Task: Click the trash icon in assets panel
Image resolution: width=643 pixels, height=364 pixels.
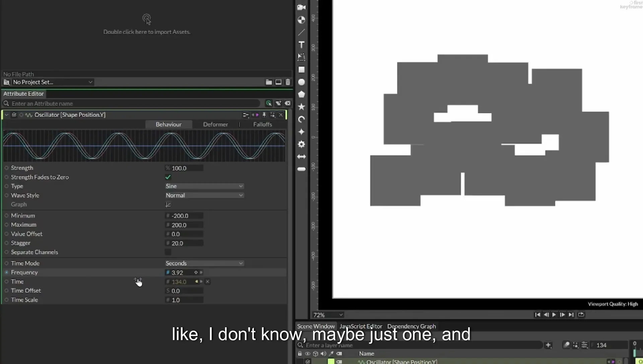Action: (x=288, y=82)
